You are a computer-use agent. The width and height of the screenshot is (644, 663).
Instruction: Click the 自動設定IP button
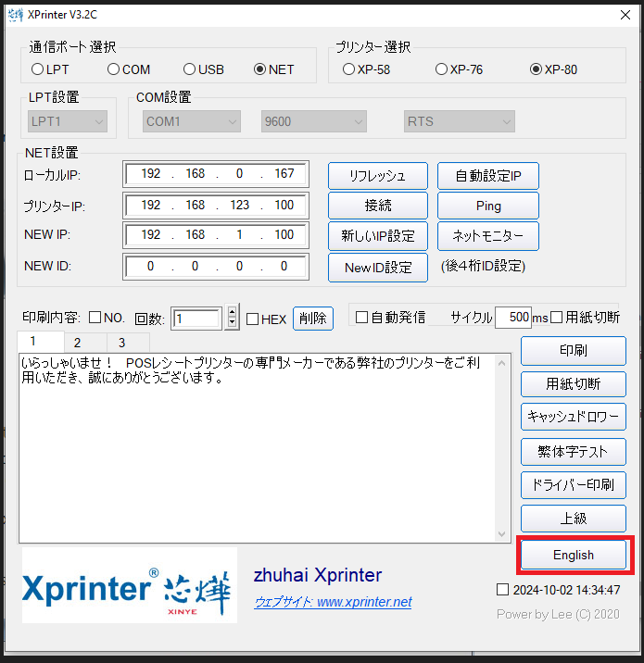click(x=488, y=176)
